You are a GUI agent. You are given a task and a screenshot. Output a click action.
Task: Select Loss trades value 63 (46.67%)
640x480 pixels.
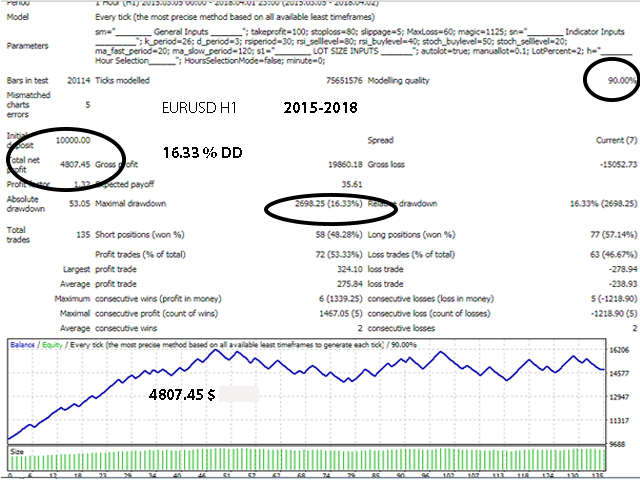click(x=613, y=255)
